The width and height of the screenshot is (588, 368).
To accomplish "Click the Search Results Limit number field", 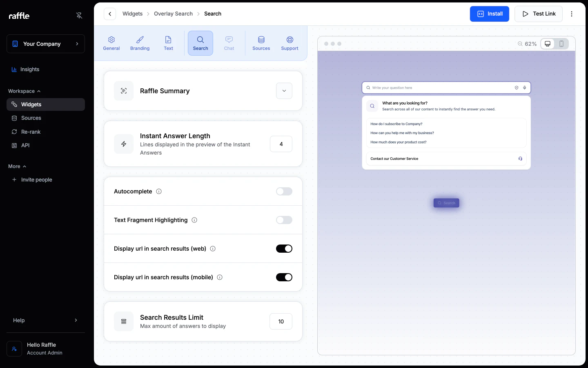I will click(281, 321).
